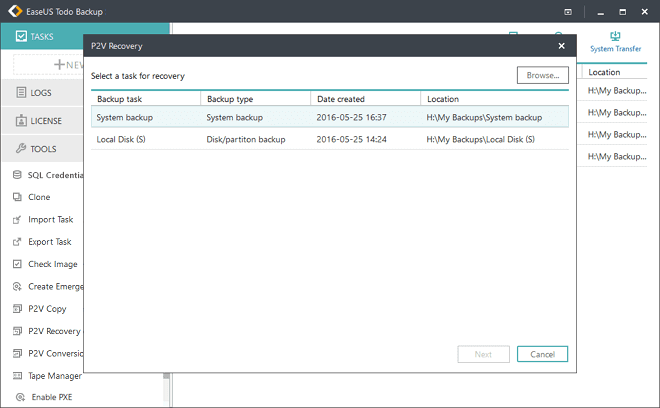
Task: Open the Check Image tool icon
Action: [x=18, y=264]
